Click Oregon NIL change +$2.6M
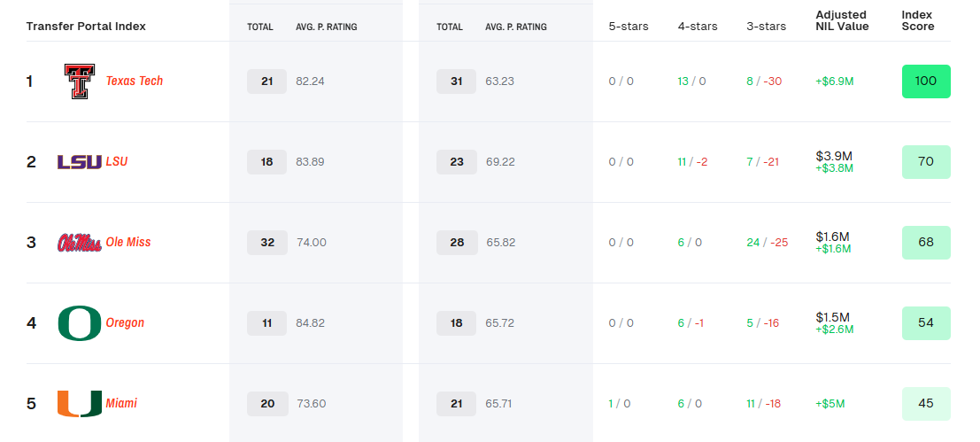980x442 pixels. pos(835,330)
